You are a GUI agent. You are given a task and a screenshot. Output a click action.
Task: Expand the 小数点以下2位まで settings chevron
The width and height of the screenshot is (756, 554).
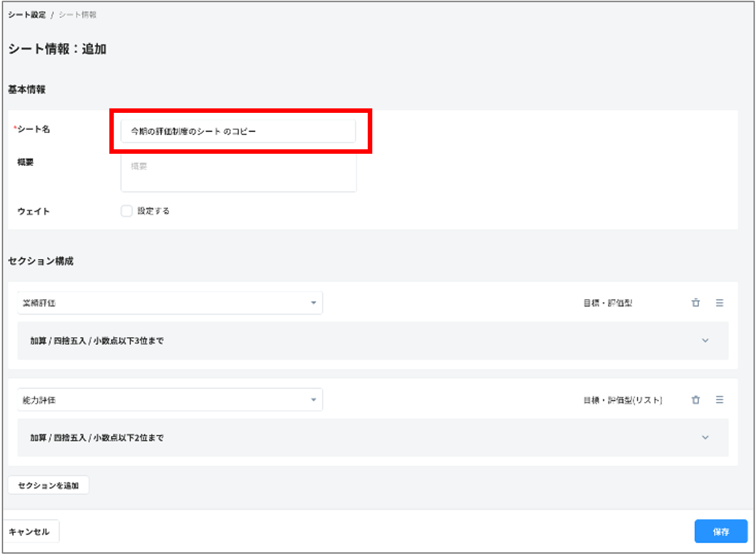(705, 438)
